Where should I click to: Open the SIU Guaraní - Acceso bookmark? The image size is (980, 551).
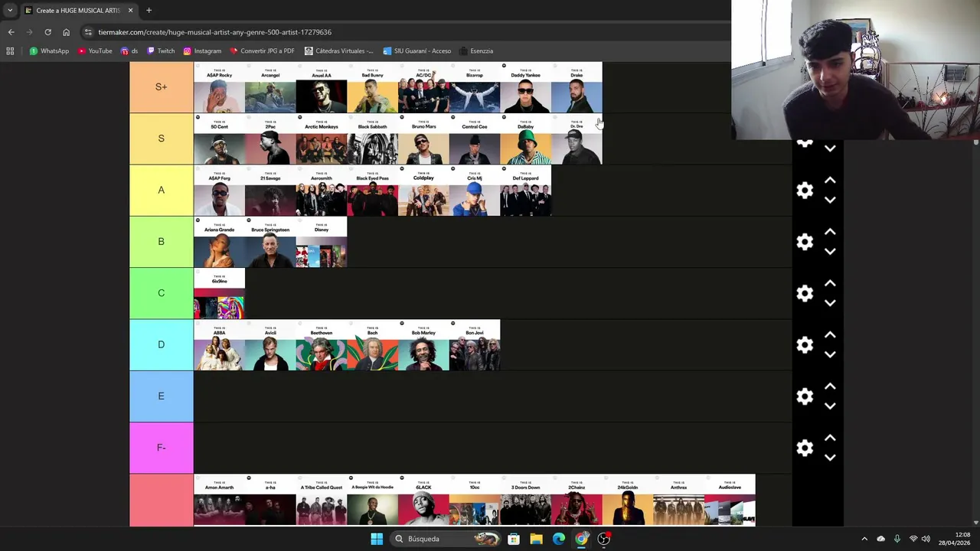[417, 51]
